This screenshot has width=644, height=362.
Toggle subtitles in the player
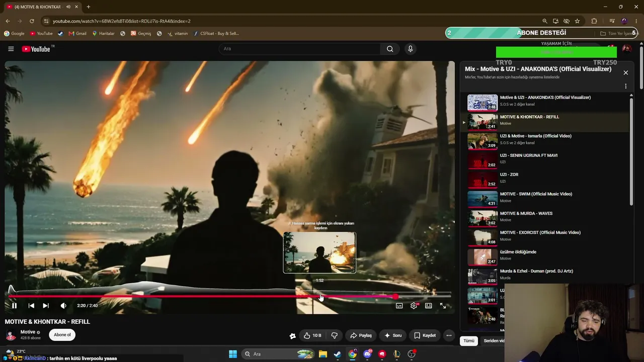(399, 306)
